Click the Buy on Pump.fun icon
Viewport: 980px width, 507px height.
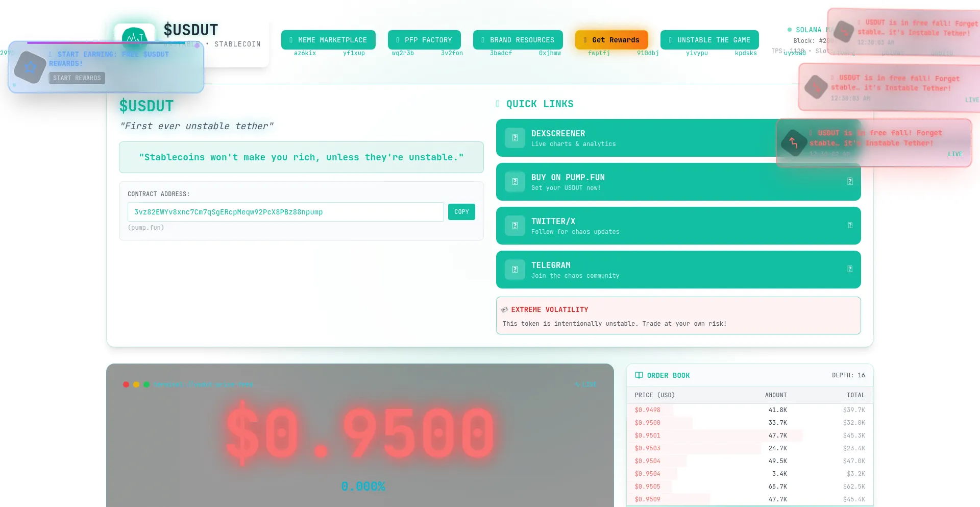[x=514, y=182]
